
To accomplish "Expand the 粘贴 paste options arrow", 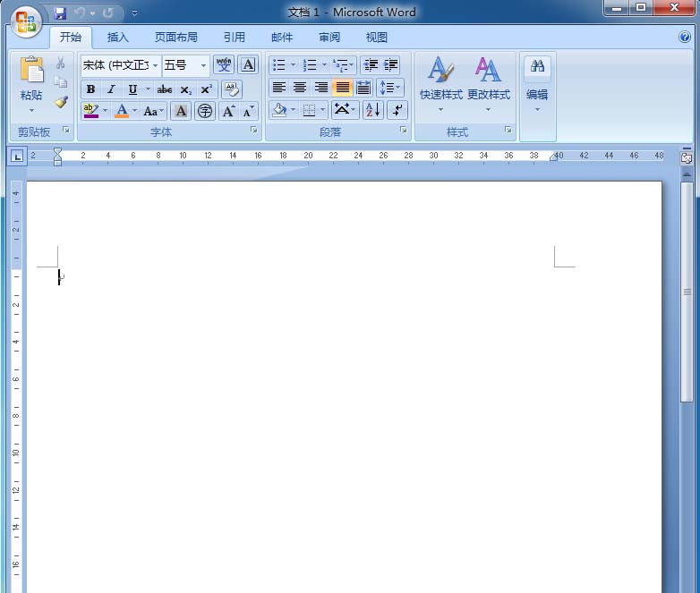I will tap(31, 110).
